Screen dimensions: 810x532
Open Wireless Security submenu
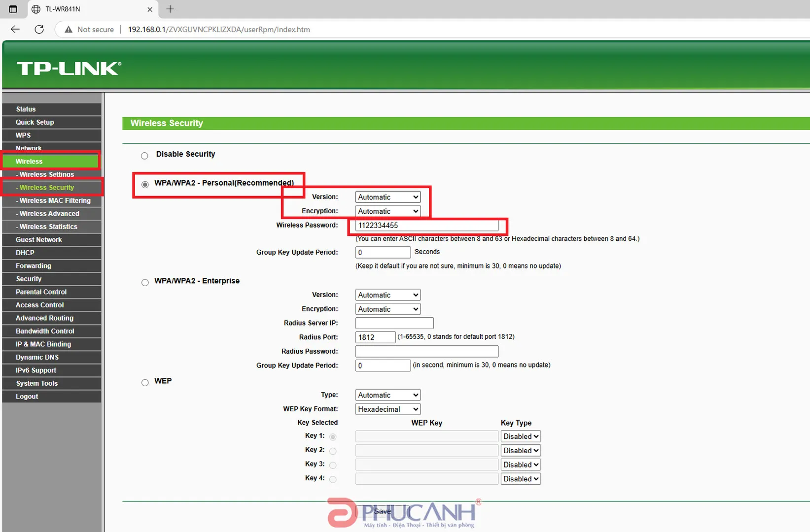[52, 188]
